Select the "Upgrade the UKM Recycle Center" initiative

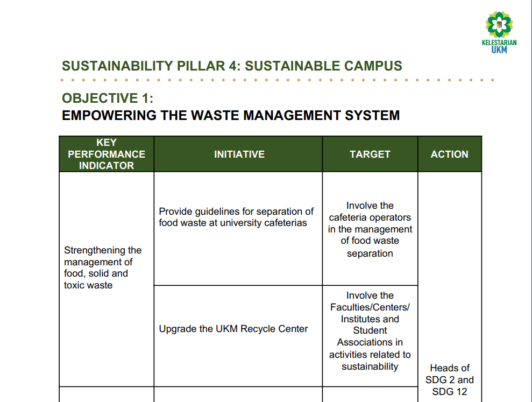[x=233, y=329]
